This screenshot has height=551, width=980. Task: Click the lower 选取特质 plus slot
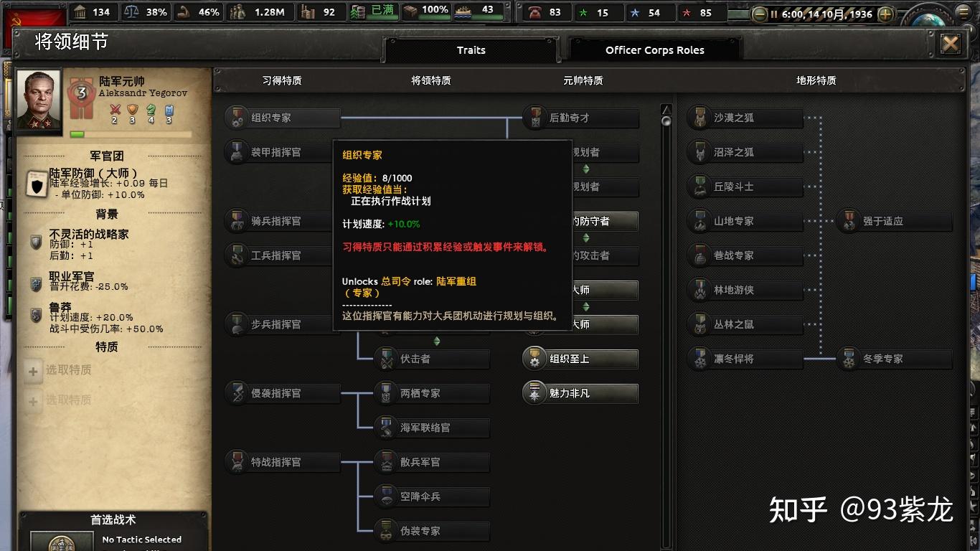pos(33,400)
